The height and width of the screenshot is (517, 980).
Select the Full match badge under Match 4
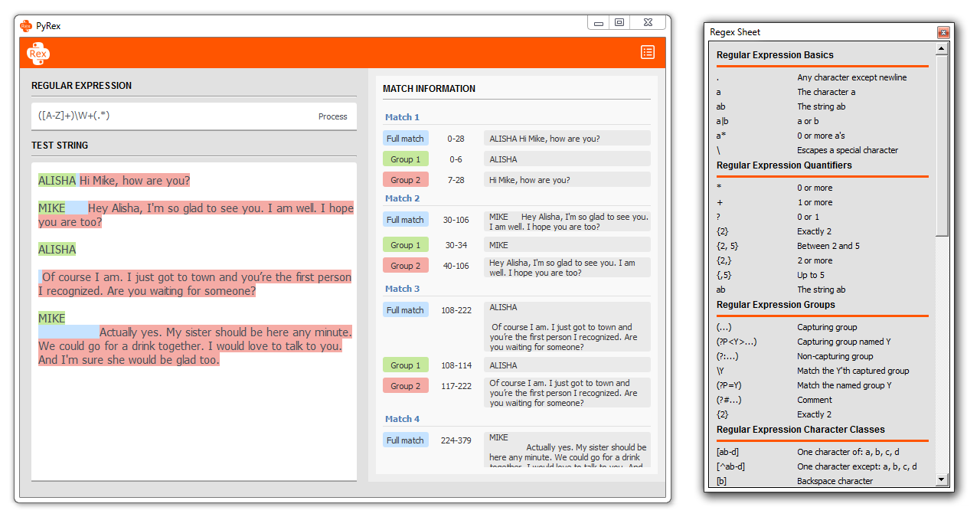405,440
